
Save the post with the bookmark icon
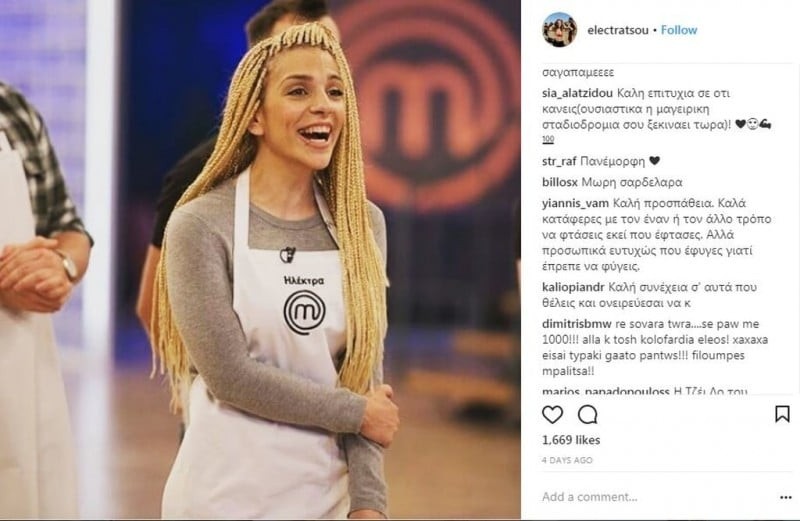click(x=782, y=414)
